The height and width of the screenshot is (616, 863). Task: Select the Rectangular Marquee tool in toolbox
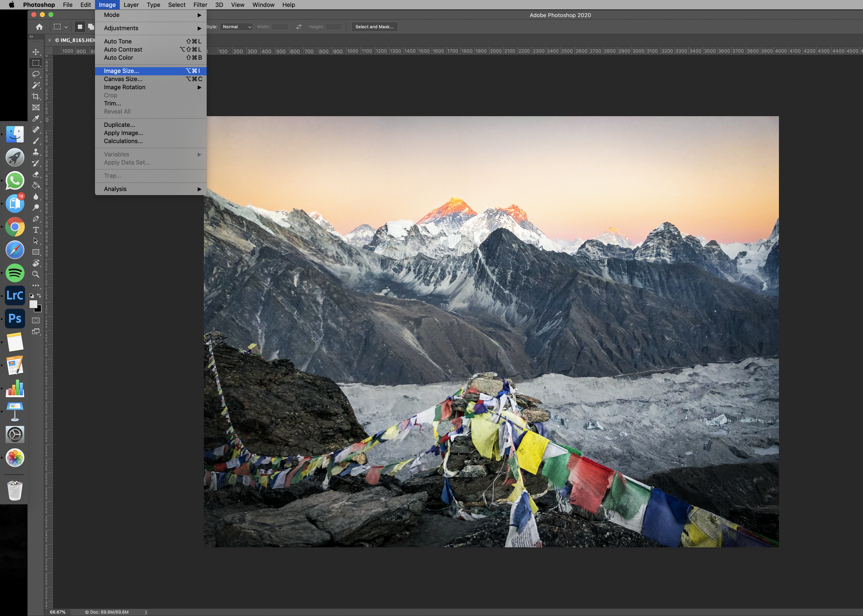tap(36, 63)
